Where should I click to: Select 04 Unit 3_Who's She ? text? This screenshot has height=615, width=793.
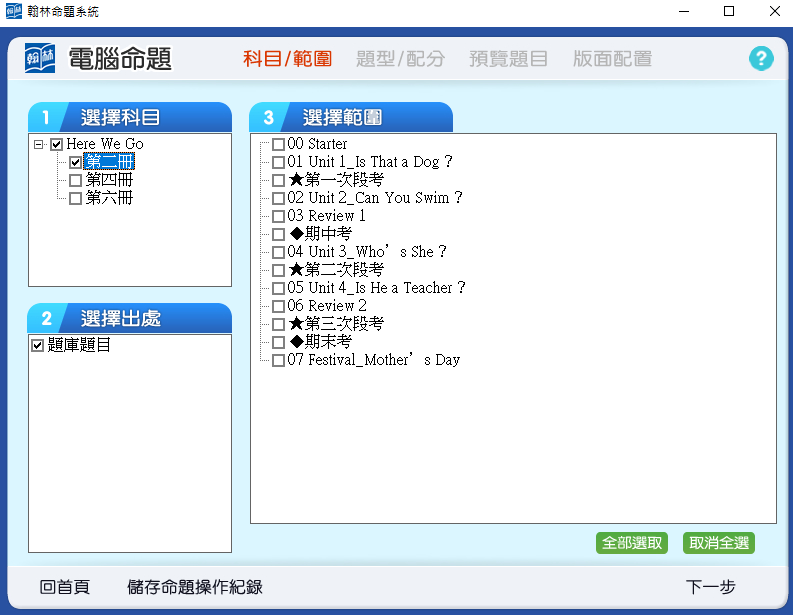367,252
